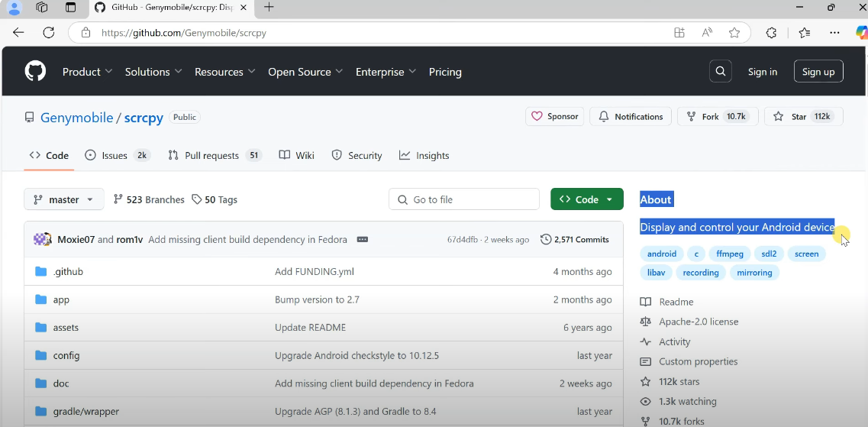Go to the Pricing page
The image size is (868, 427).
pos(445,72)
